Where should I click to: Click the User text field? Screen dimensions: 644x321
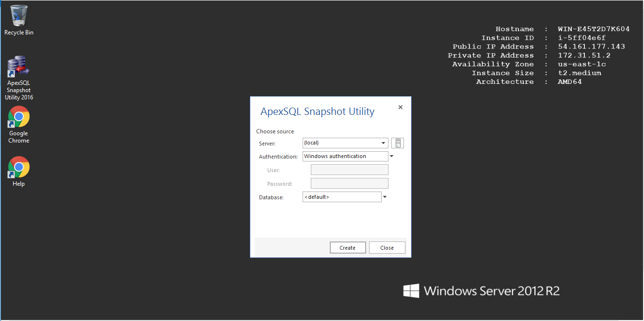pyautogui.click(x=349, y=170)
